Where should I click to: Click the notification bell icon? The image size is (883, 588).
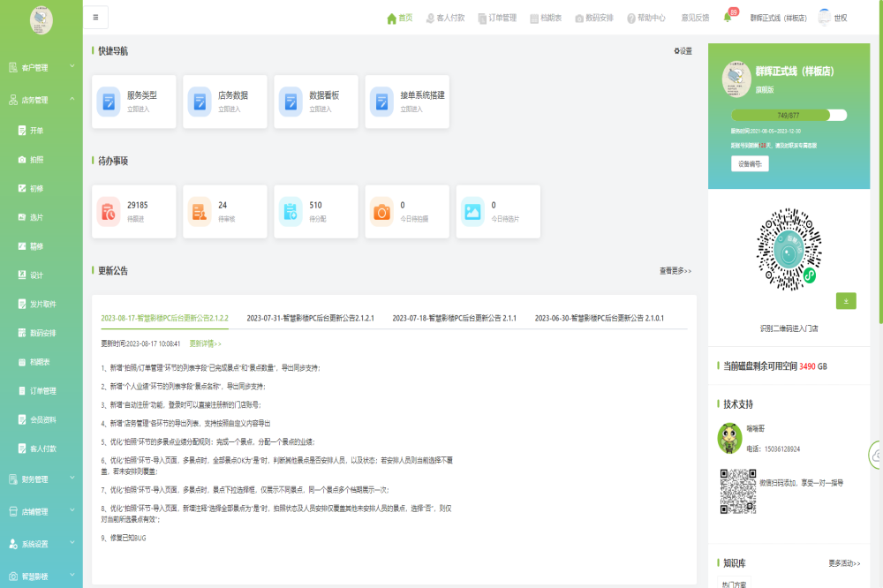click(728, 18)
